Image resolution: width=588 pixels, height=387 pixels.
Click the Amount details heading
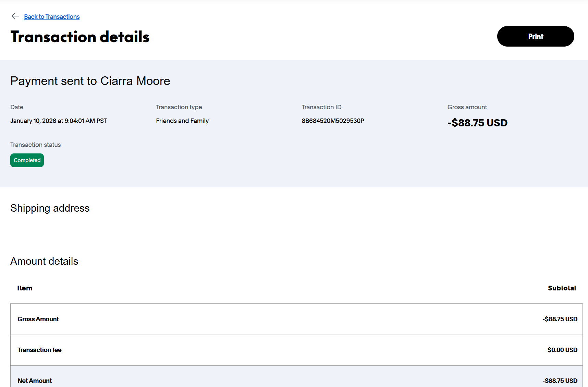[x=44, y=261]
